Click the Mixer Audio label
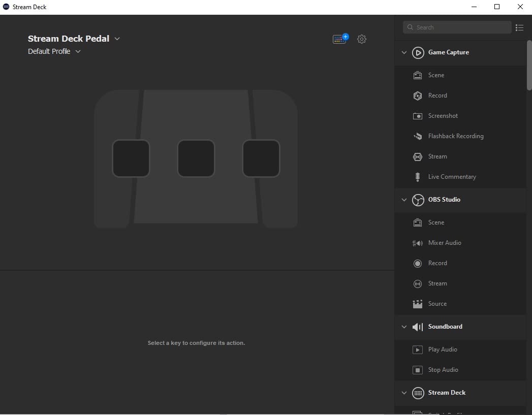Viewport: 532px width, 415px height. [x=445, y=243]
